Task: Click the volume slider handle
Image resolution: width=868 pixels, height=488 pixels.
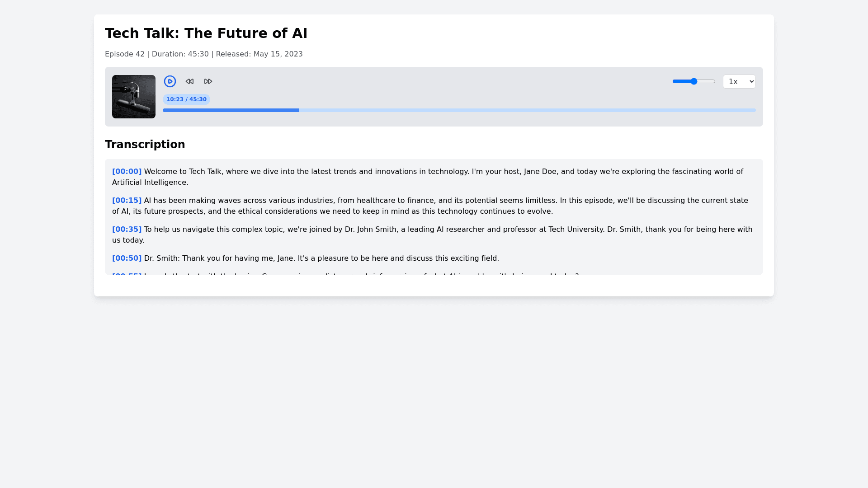Action: point(694,81)
